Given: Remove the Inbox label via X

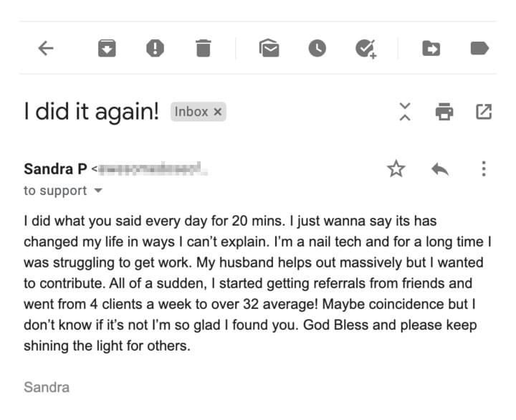Looking at the screenshot, I should click(x=218, y=112).
